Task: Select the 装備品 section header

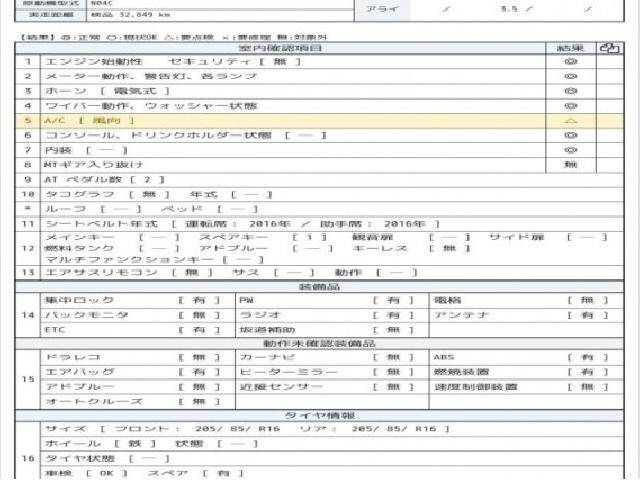Action: pos(319,287)
